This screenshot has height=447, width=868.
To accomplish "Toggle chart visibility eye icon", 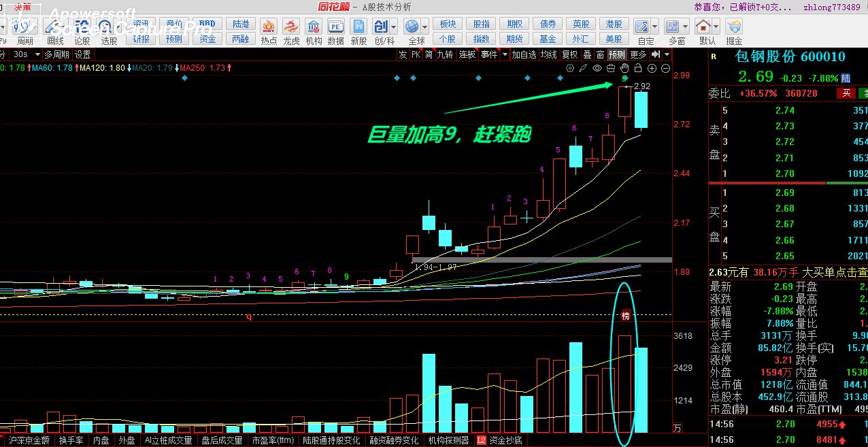I will pyautogui.click(x=597, y=68).
